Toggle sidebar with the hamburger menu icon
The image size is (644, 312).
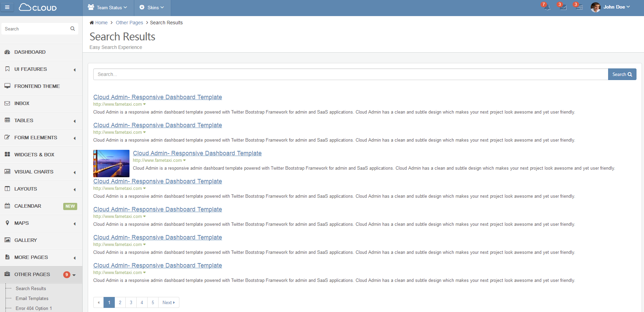(7, 7)
